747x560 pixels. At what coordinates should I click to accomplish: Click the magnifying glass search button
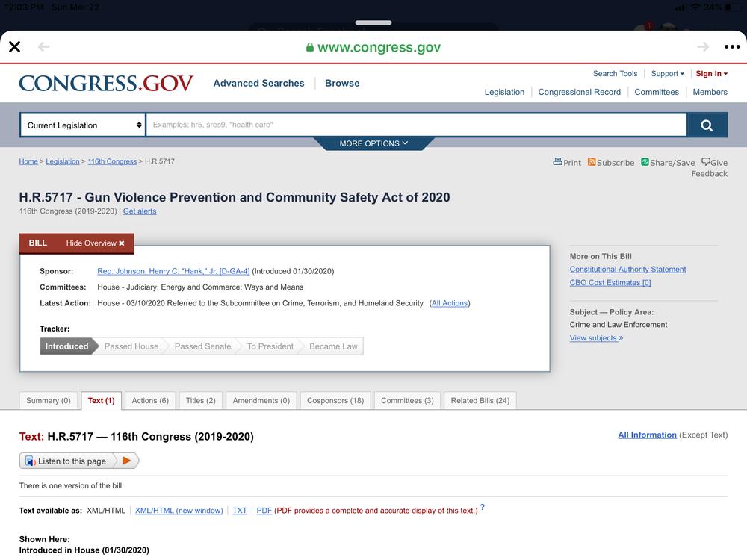click(x=707, y=125)
